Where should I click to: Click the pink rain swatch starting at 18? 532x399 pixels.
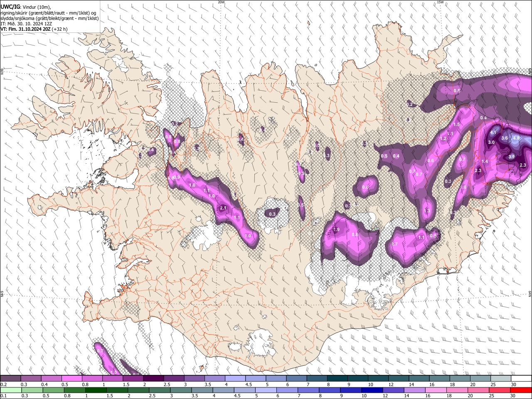tap(457, 390)
